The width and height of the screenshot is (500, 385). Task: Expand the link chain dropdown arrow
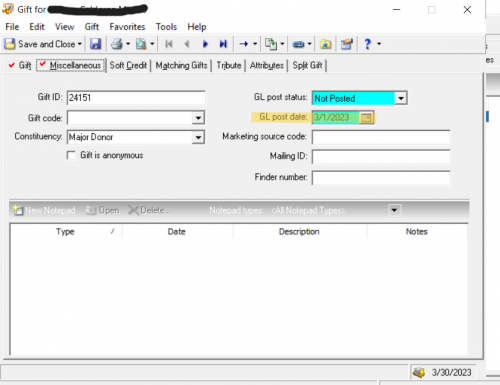pos(309,44)
